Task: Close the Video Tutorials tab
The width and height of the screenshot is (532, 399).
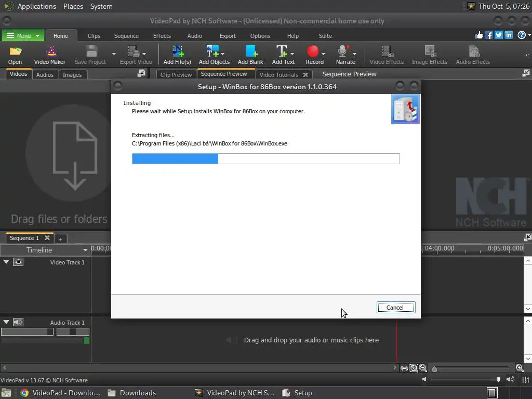Action: click(305, 75)
